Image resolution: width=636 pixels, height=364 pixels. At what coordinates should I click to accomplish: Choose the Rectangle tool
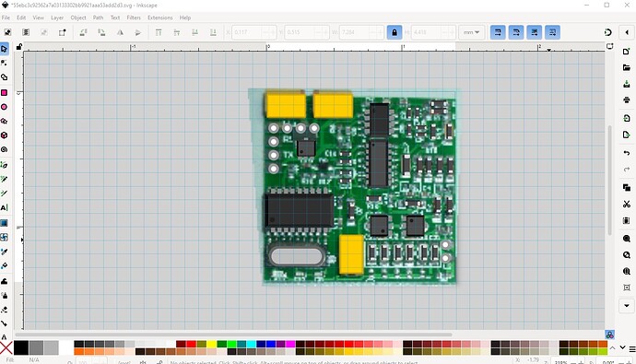[5, 93]
